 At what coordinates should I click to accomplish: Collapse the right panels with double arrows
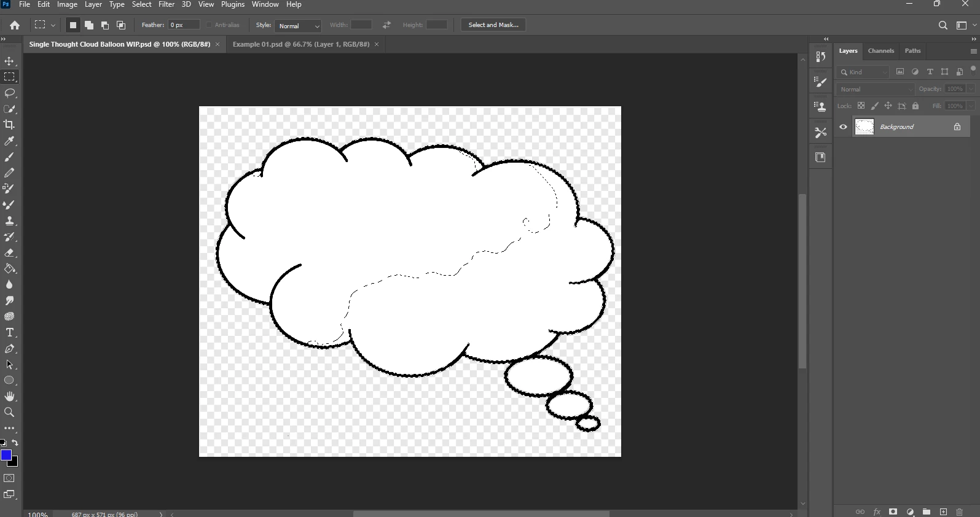tap(973, 39)
